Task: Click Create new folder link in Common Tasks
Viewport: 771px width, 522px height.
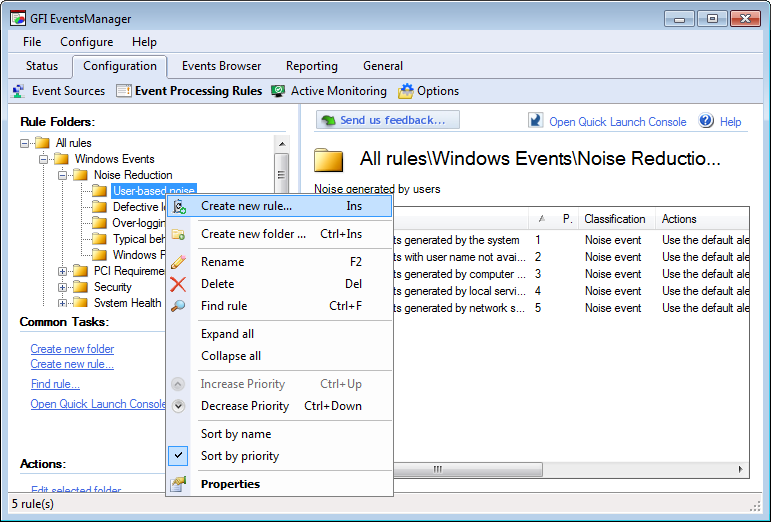Action: tap(72, 349)
